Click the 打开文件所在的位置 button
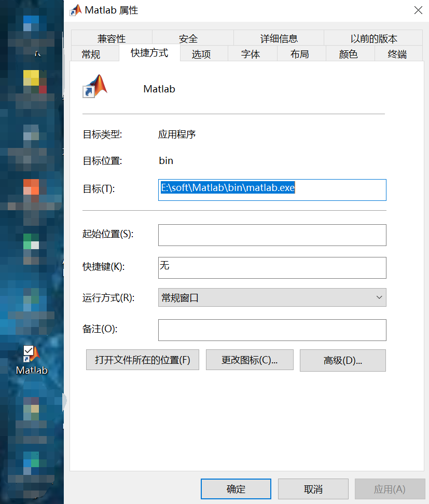Viewport: 429px width, 504px height. pyautogui.click(x=142, y=360)
